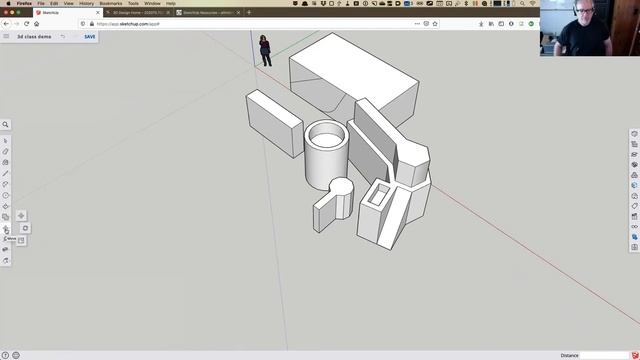Select the Eraser tool

click(x=5, y=151)
